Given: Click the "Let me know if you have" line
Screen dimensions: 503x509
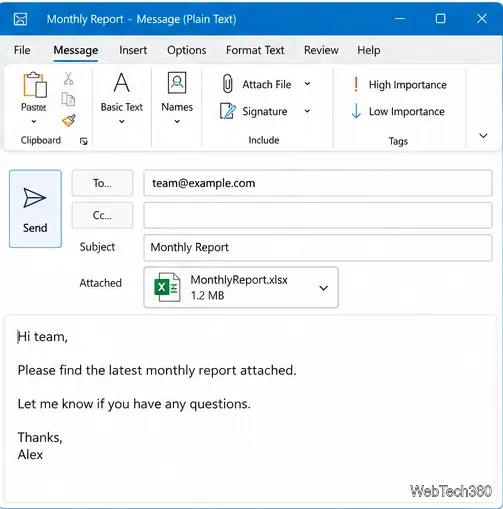Looking at the screenshot, I should click(x=134, y=404).
